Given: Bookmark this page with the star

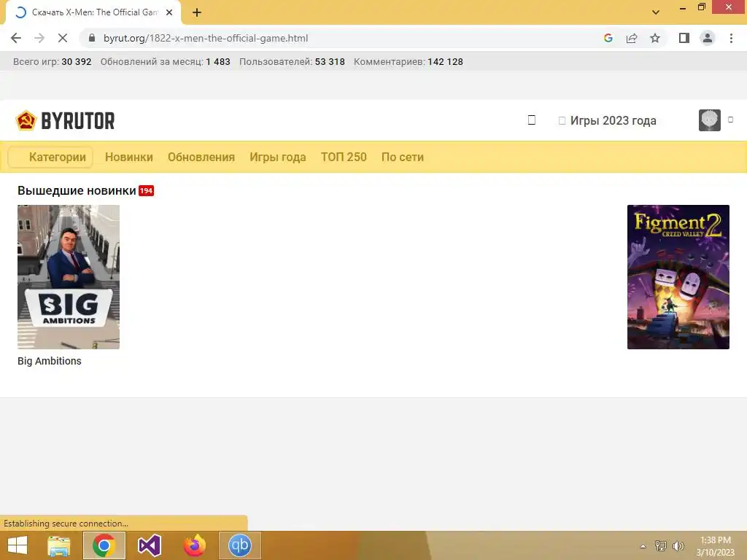Looking at the screenshot, I should point(655,38).
